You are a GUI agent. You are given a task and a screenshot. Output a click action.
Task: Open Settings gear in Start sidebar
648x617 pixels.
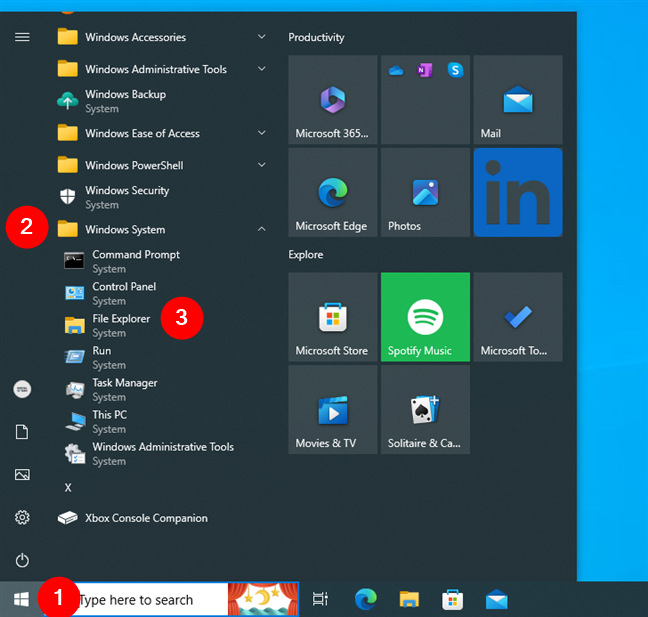pyautogui.click(x=22, y=517)
